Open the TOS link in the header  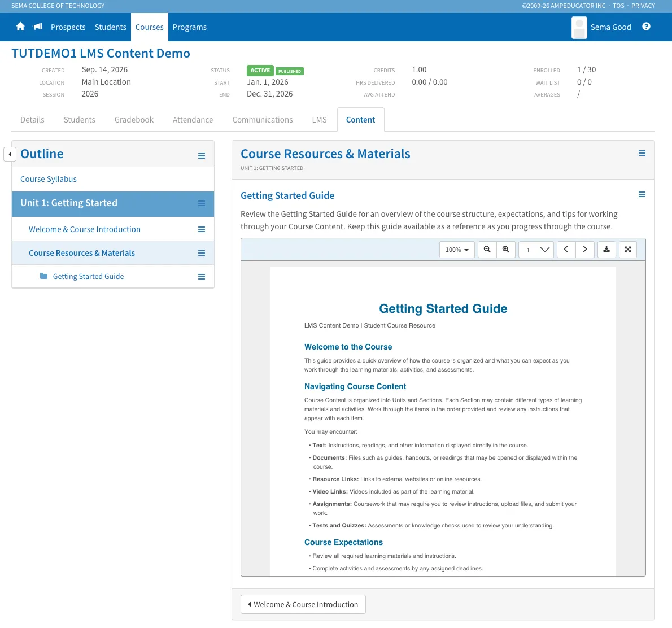618,6
